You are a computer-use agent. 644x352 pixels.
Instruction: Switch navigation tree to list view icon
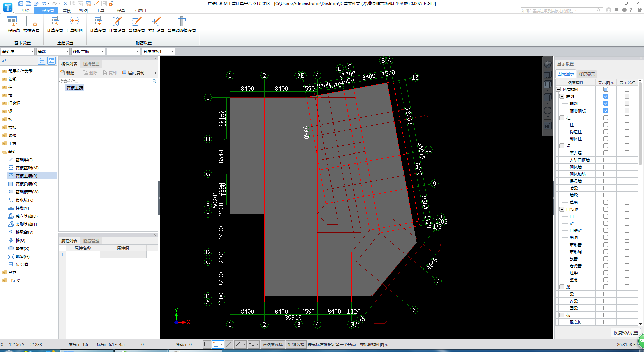42,61
